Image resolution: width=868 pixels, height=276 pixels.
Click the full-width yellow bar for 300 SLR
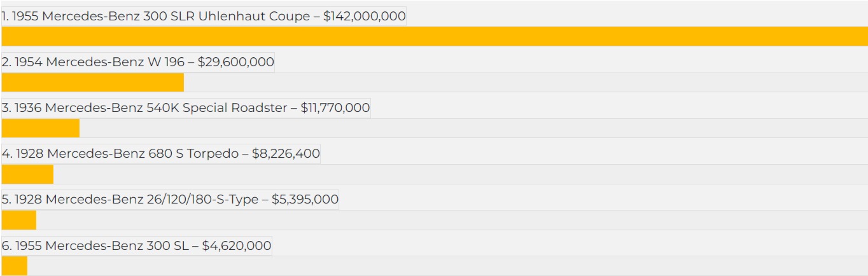click(434, 36)
